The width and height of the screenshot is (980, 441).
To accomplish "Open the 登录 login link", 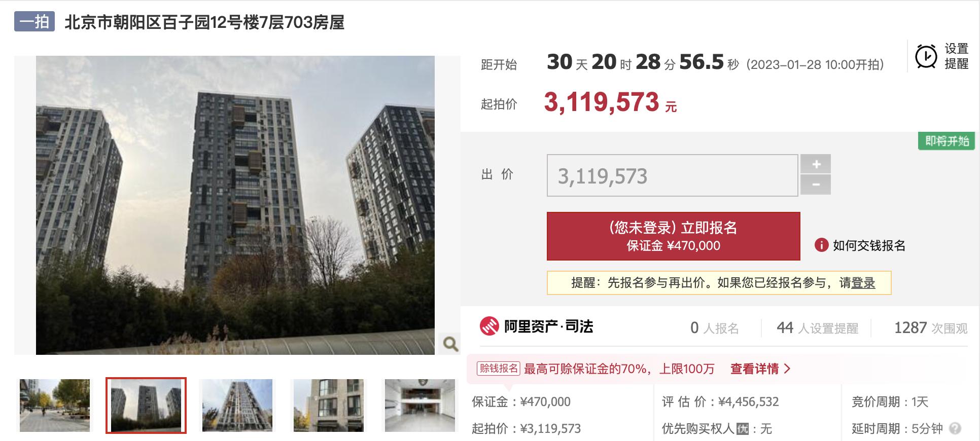I will [x=863, y=283].
